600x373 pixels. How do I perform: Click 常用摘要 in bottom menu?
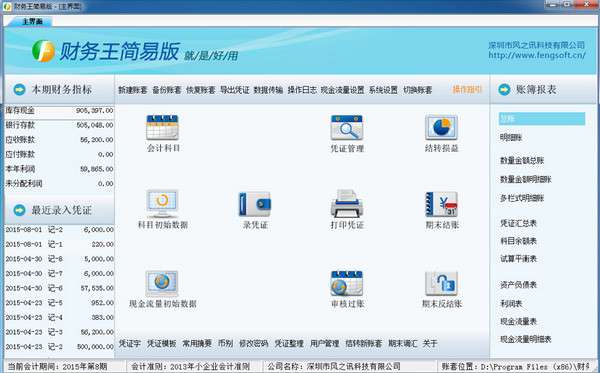197,344
